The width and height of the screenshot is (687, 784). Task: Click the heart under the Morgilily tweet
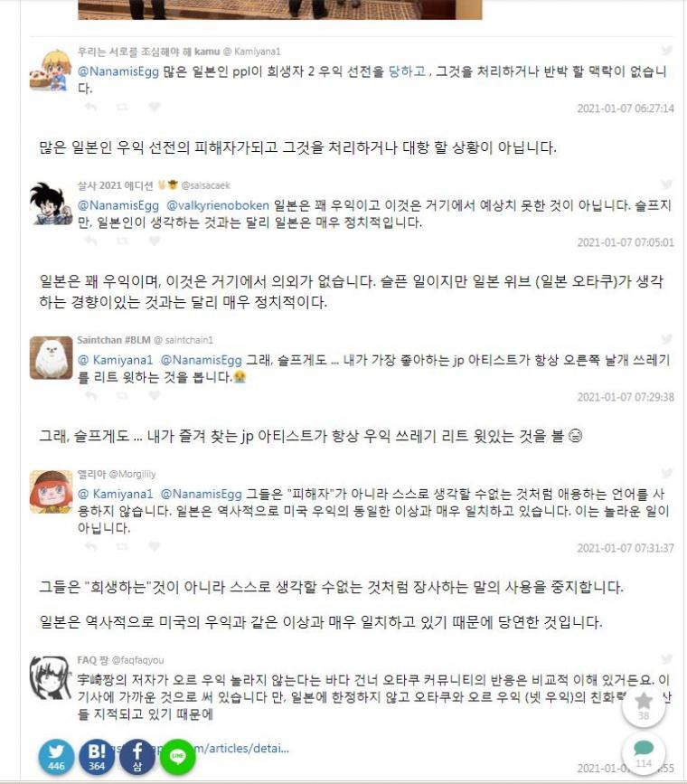click(155, 546)
